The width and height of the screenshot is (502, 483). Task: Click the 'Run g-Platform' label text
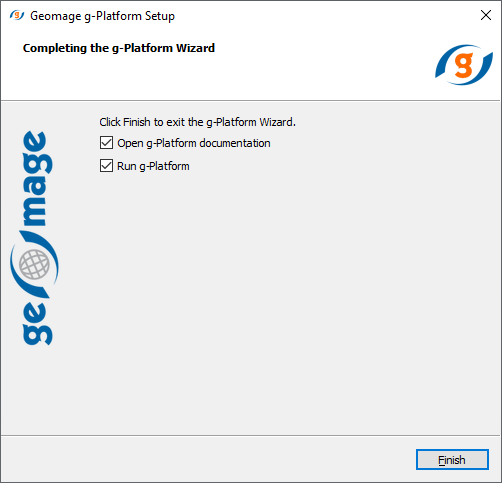153,166
